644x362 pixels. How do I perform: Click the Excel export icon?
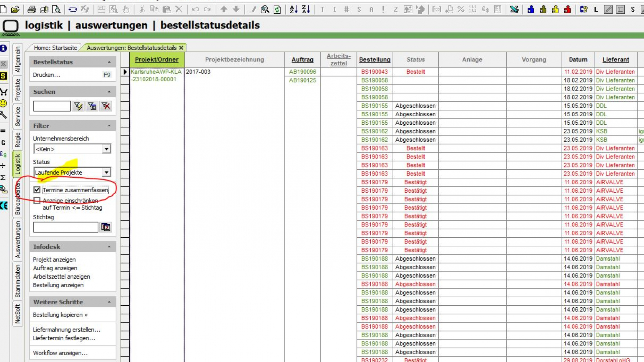514,10
